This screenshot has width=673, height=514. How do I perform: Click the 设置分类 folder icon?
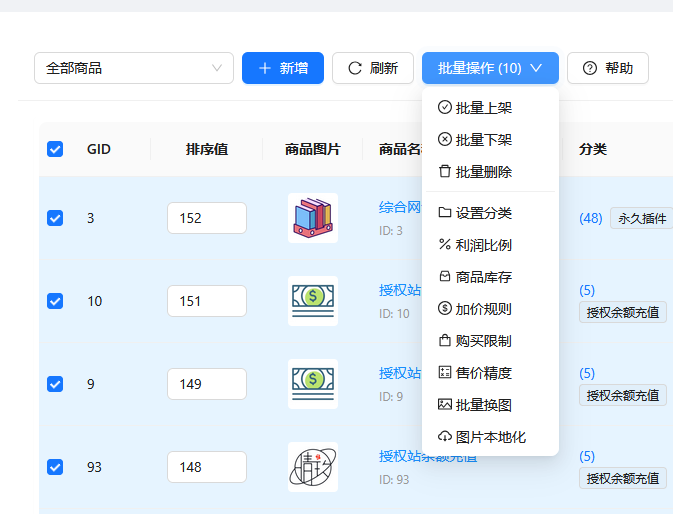[445, 213]
